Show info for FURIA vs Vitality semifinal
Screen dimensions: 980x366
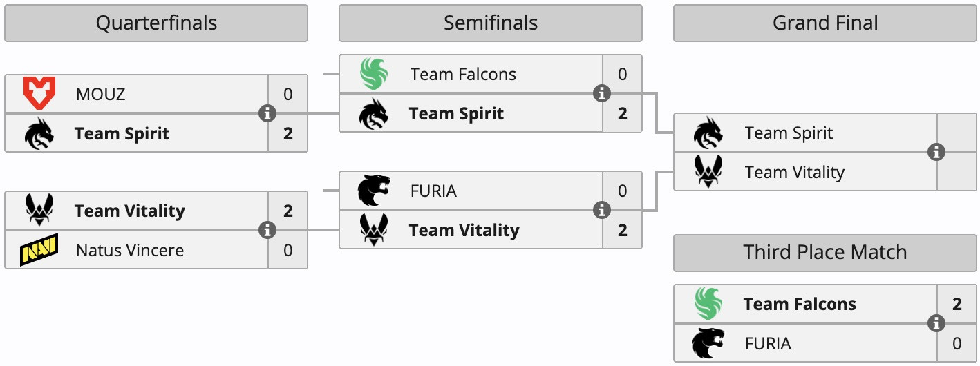point(602,210)
